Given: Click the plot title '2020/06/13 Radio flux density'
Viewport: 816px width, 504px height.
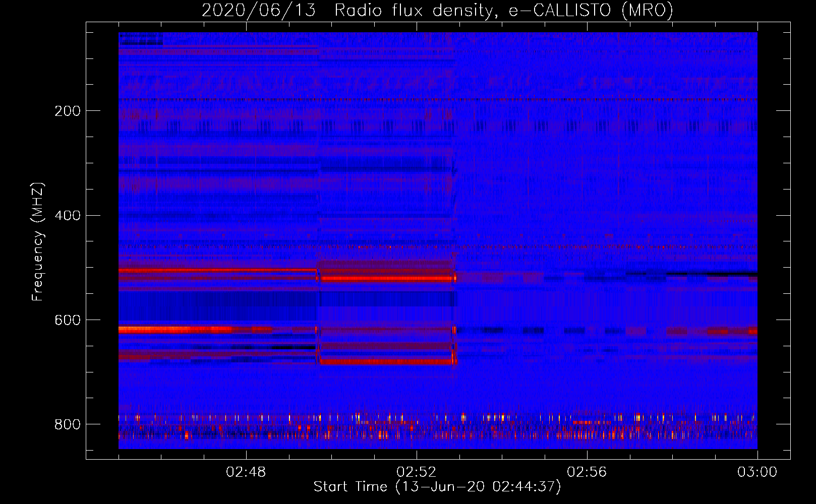Looking at the screenshot, I should click(x=437, y=10).
